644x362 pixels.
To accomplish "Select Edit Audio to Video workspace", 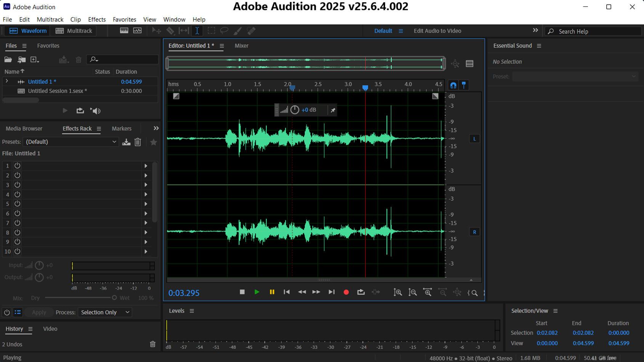I will click(437, 31).
